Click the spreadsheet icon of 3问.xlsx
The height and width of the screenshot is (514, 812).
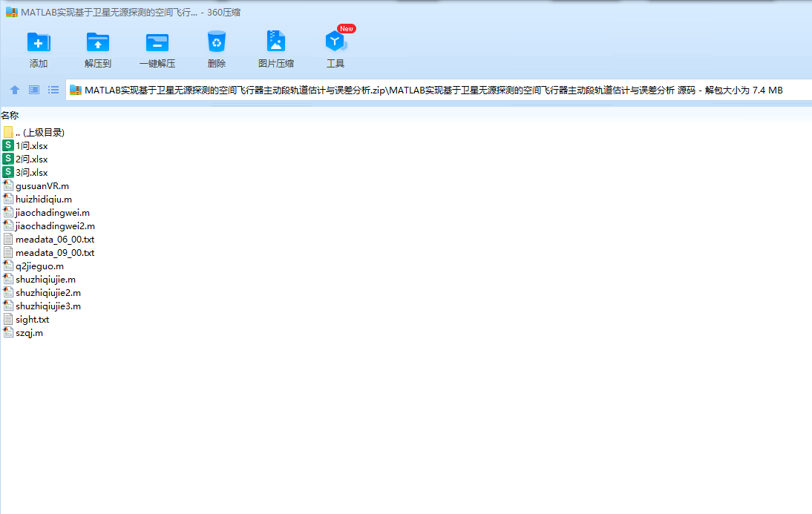(x=7, y=172)
